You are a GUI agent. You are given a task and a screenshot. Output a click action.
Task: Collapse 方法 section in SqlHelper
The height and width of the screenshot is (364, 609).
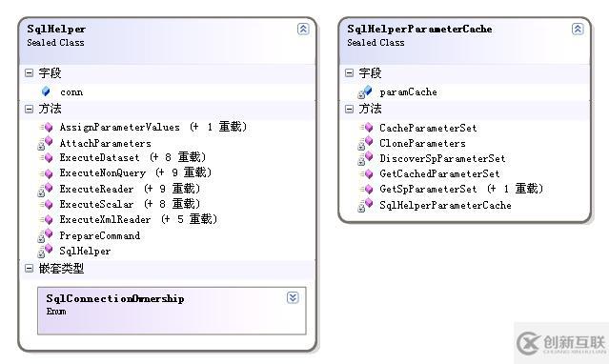[29, 109]
